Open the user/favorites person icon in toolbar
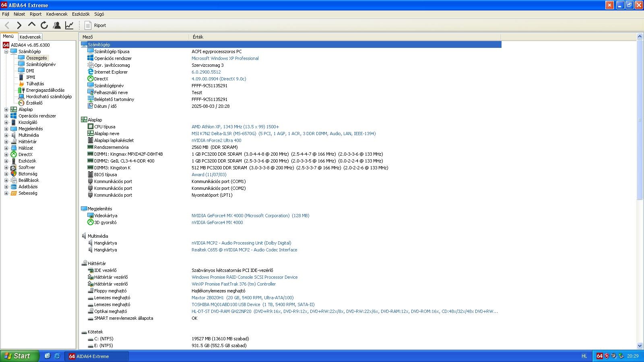This screenshot has width=644, height=362. [57, 25]
